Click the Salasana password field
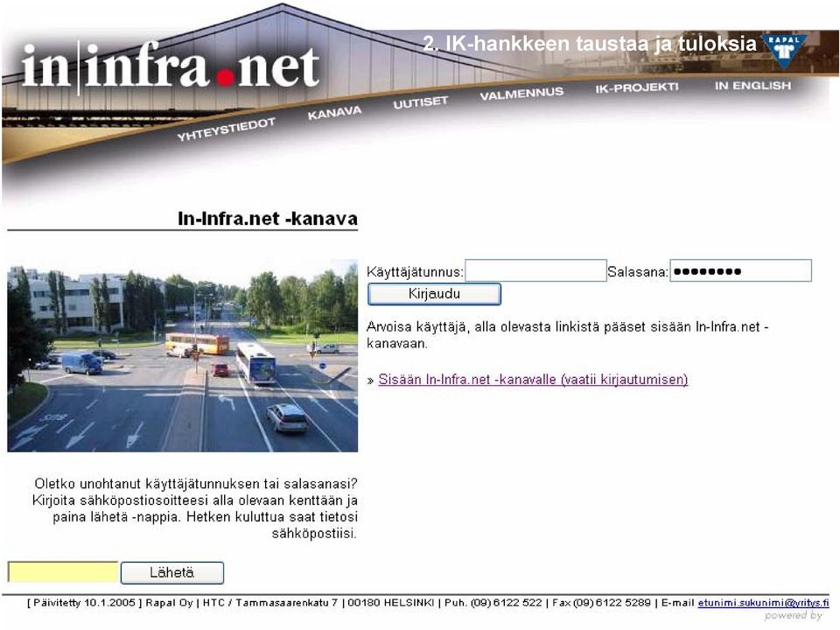The width and height of the screenshot is (840, 630). 741,270
